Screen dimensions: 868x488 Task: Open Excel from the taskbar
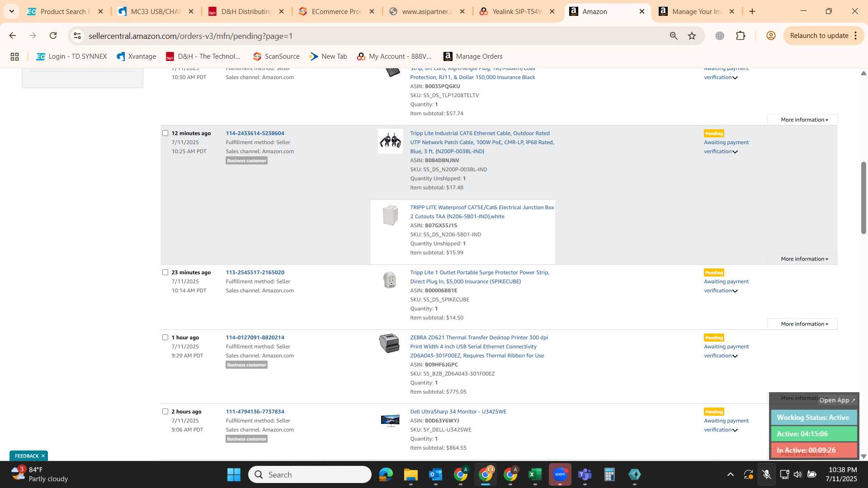coord(535,474)
